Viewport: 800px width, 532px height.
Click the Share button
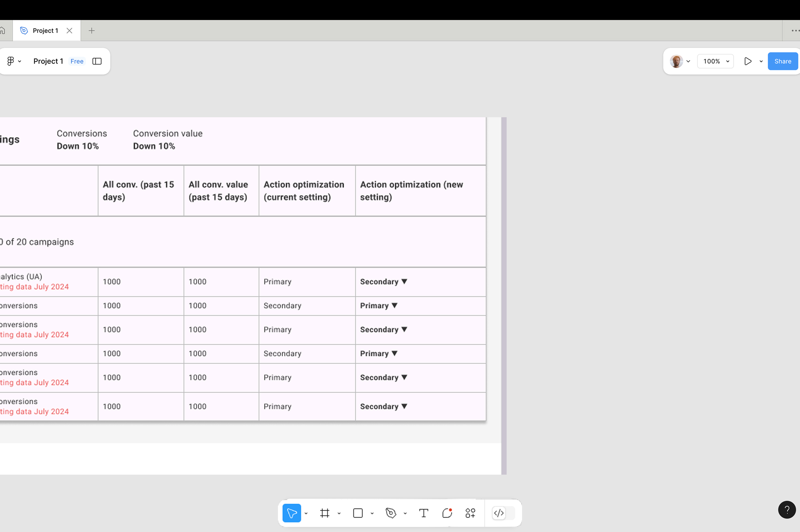783,61
